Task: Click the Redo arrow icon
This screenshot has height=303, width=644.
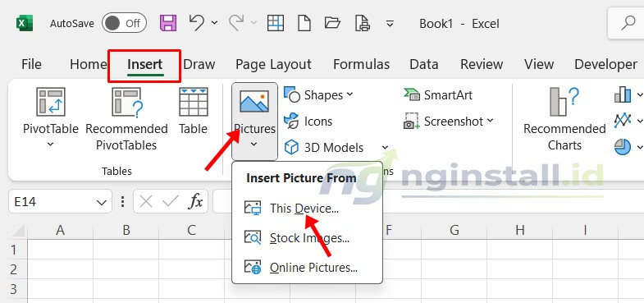Action: (236, 22)
